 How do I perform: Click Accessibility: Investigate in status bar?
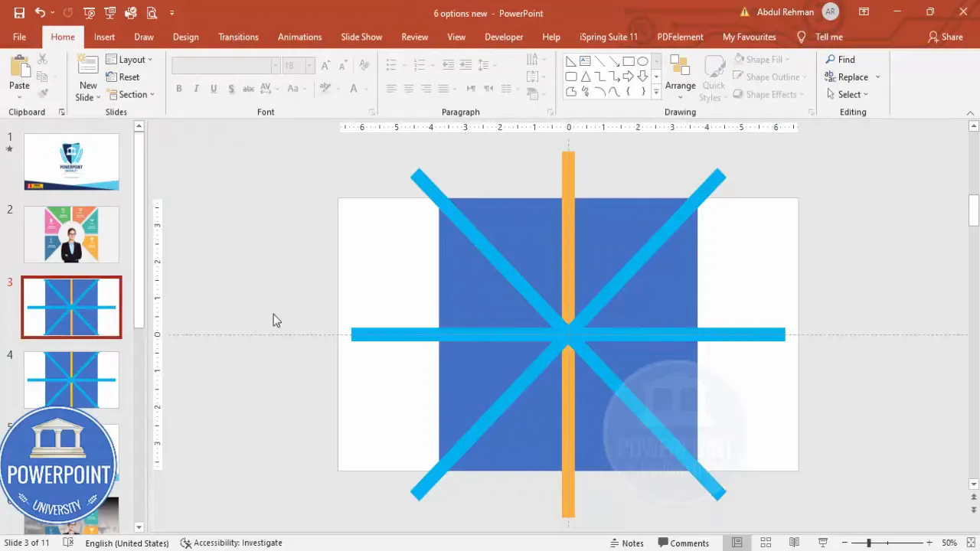point(231,543)
